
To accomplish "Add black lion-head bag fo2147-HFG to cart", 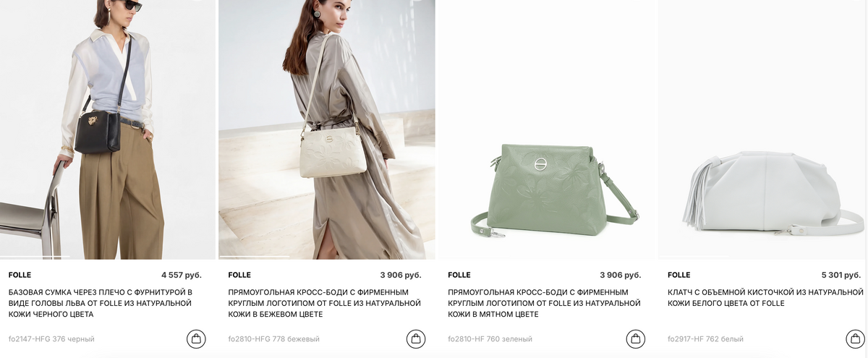I will click(x=196, y=338).
